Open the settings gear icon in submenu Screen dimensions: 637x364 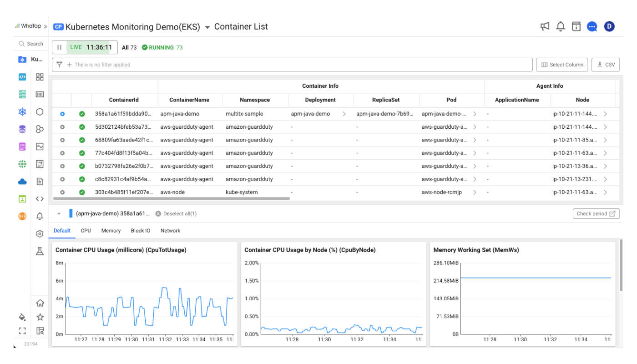[40, 233]
